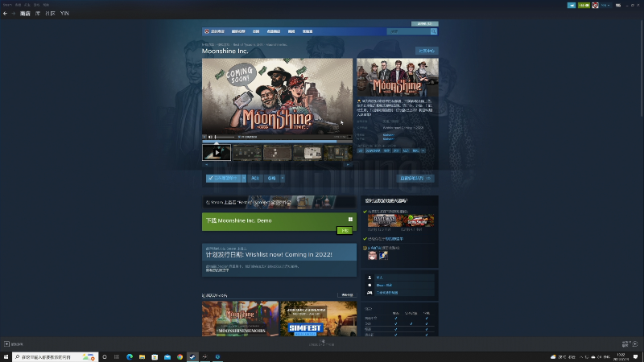Toggle the Follow button beside wishlist
This screenshot has width=644, height=362.
[255, 178]
